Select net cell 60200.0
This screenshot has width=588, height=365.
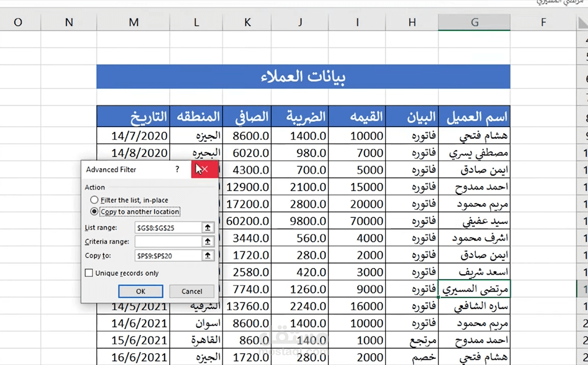pos(247,221)
